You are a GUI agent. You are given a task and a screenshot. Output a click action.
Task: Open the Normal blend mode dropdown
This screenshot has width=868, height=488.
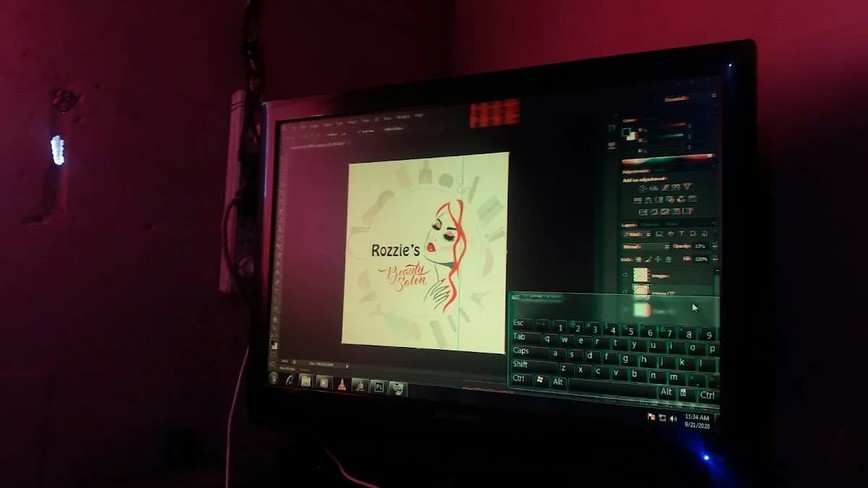646,247
